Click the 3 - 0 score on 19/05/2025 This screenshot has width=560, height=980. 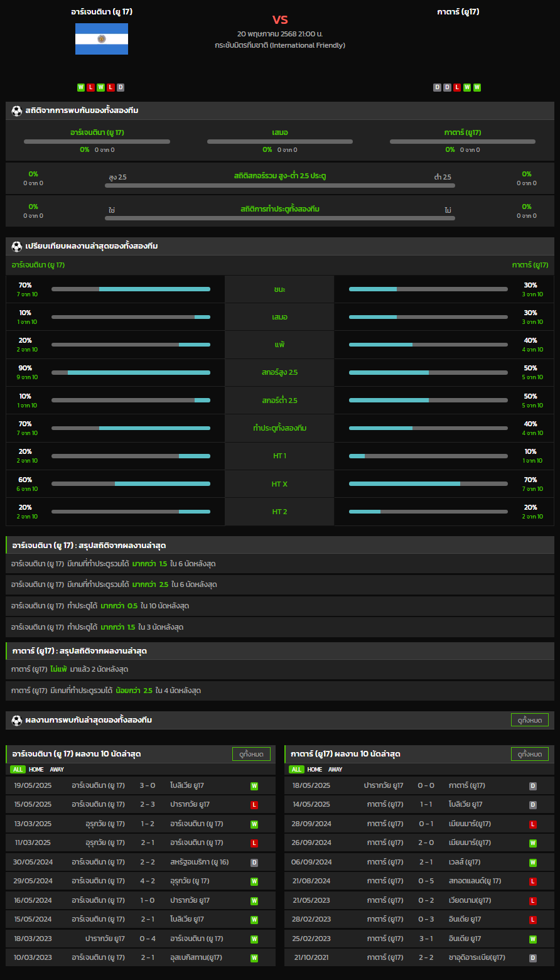tap(148, 785)
